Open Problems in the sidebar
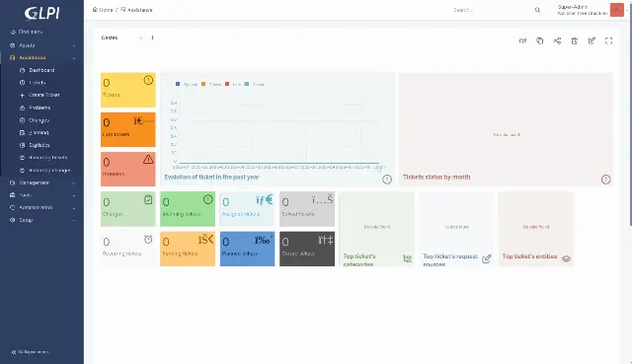Viewport: 632px width, 364px height. pyautogui.click(x=39, y=108)
